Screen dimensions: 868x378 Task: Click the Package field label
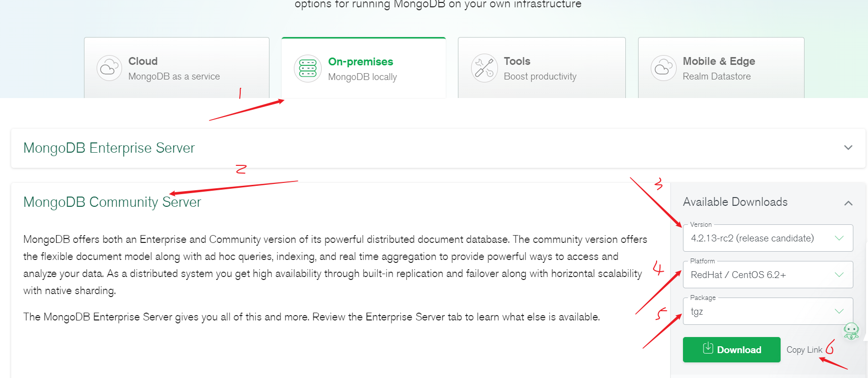[x=703, y=298]
